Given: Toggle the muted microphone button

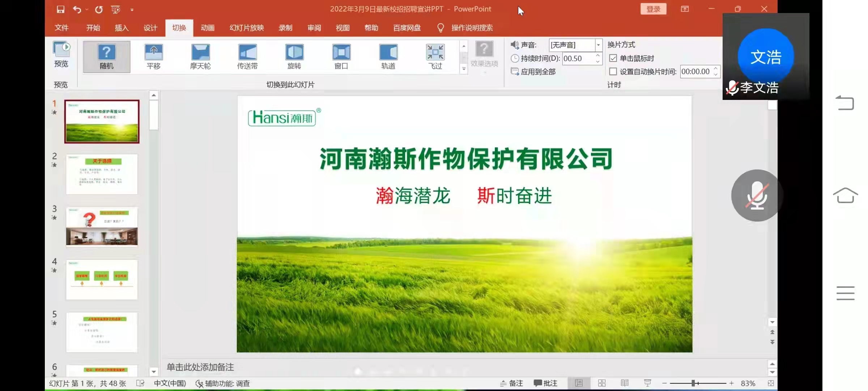Looking at the screenshot, I should pyautogui.click(x=757, y=195).
